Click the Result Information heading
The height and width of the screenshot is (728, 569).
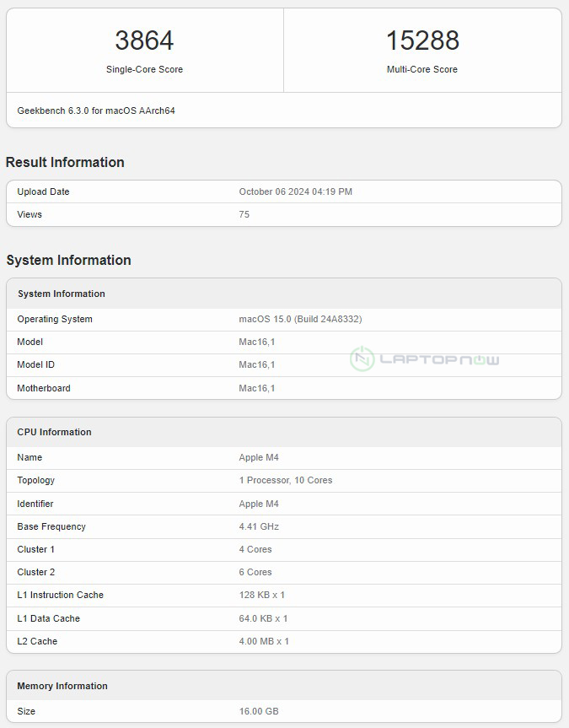pyautogui.click(x=65, y=162)
